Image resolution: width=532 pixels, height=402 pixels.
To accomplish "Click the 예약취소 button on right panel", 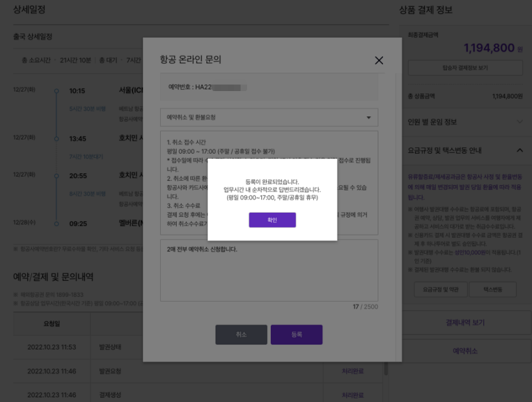I will point(465,351).
